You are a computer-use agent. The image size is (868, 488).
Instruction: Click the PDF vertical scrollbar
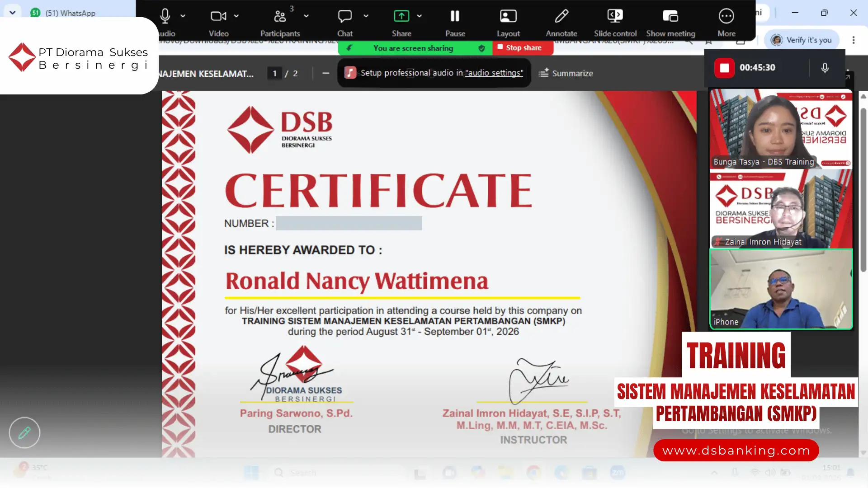pos(863,190)
